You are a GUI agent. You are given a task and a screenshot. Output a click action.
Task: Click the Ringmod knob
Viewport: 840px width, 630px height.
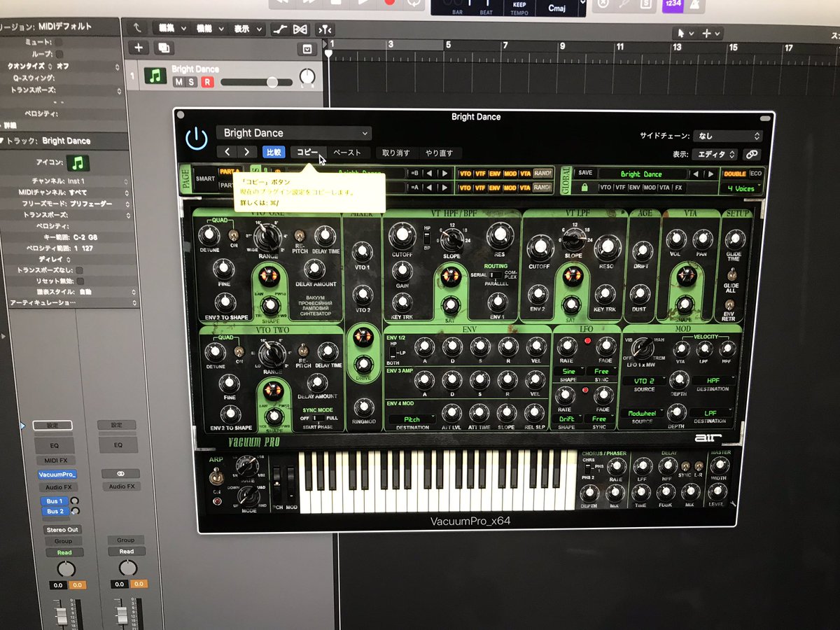tap(363, 407)
